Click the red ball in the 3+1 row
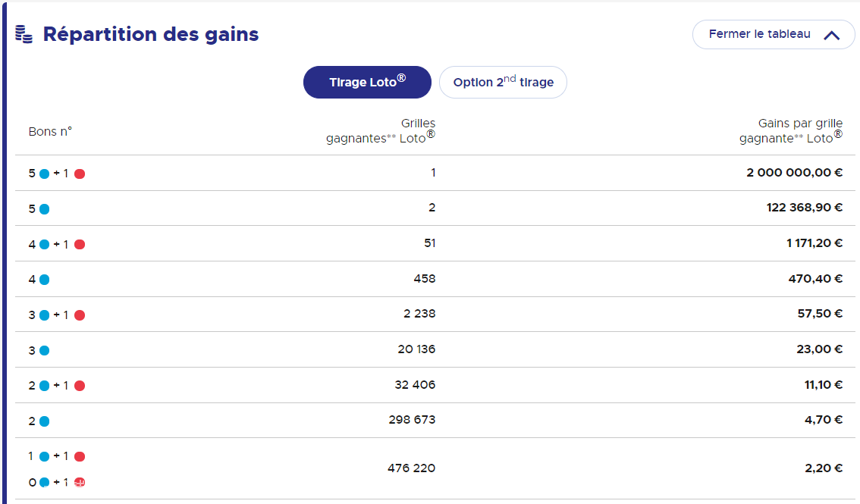The height and width of the screenshot is (504, 860). [80, 315]
